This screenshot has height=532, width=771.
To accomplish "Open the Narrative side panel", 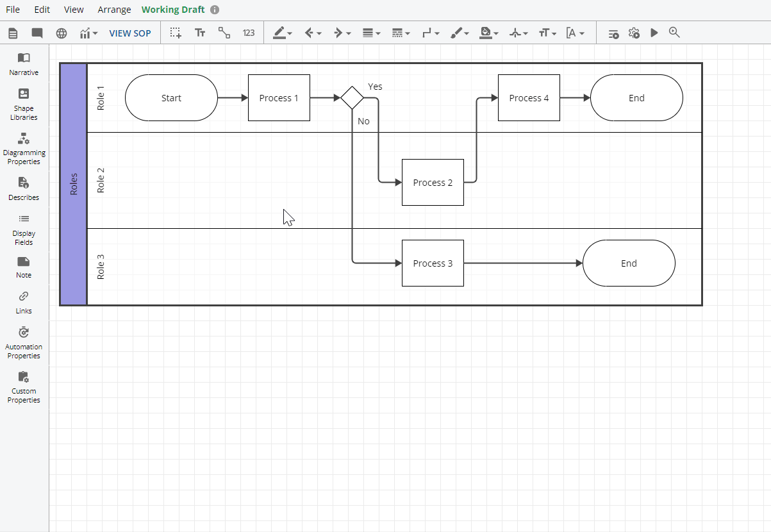I will pos(24,63).
